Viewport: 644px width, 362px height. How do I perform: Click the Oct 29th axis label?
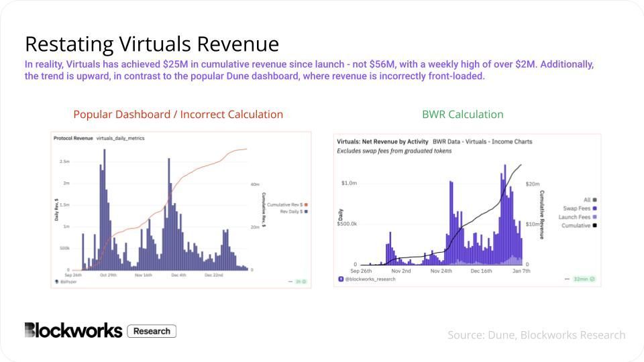coord(108,275)
